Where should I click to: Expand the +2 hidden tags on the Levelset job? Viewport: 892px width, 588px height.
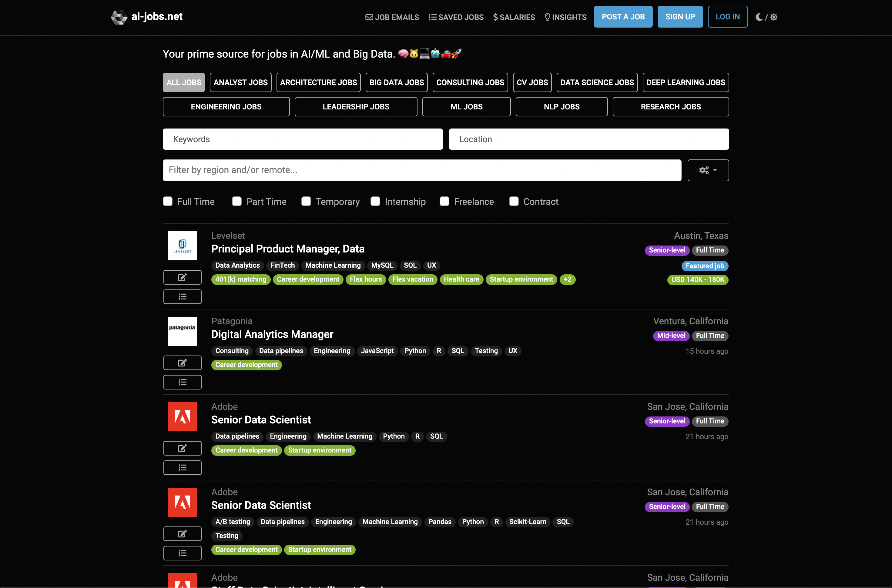coord(568,279)
